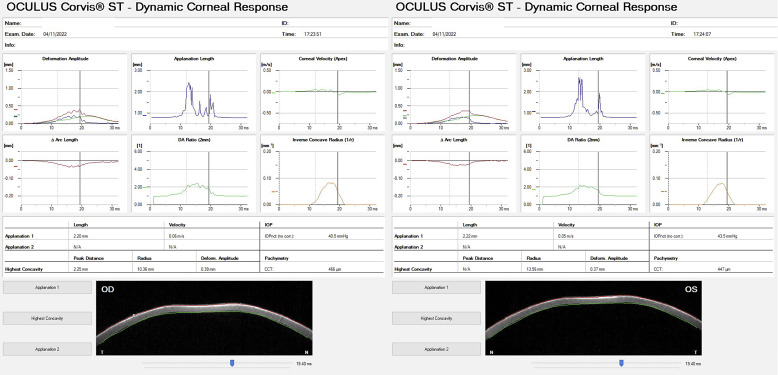Select the Deform. Amplitude value 0.37 mm
This screenshot has width=778, height=375.
[596, 269]
